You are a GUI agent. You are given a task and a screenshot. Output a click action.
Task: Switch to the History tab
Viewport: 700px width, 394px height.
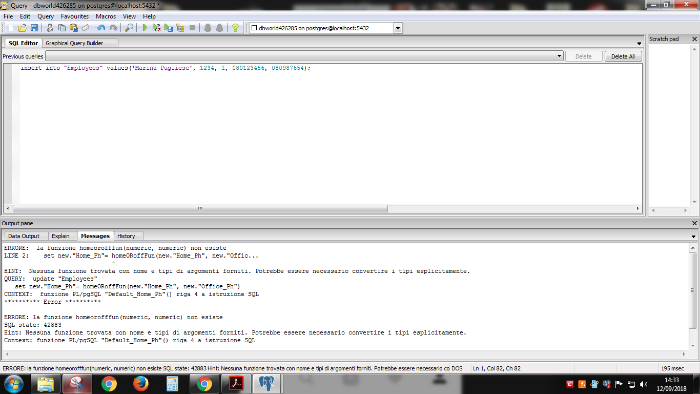point(126,236)
